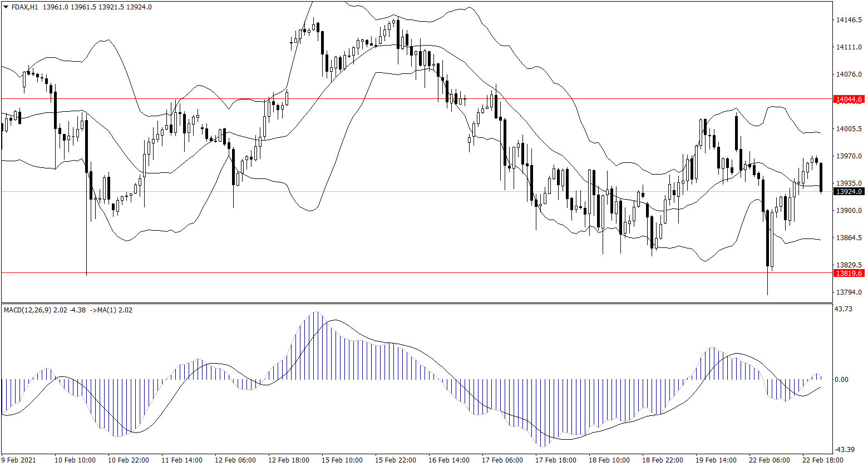The width and height of the screenshot is (868, 467).
Task: Select the 15 Feb 10:00 time axis label
Action: pyautogui.click(x=342, y=460)
